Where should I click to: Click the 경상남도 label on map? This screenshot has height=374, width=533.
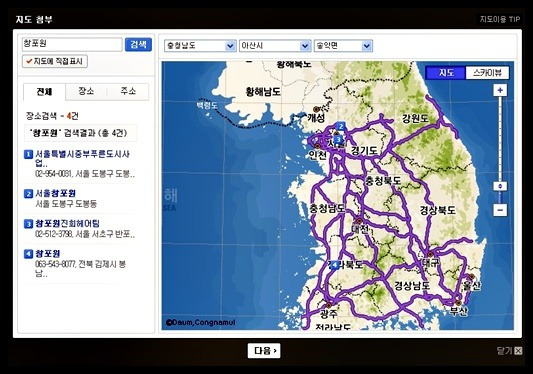tap(412, 285)
